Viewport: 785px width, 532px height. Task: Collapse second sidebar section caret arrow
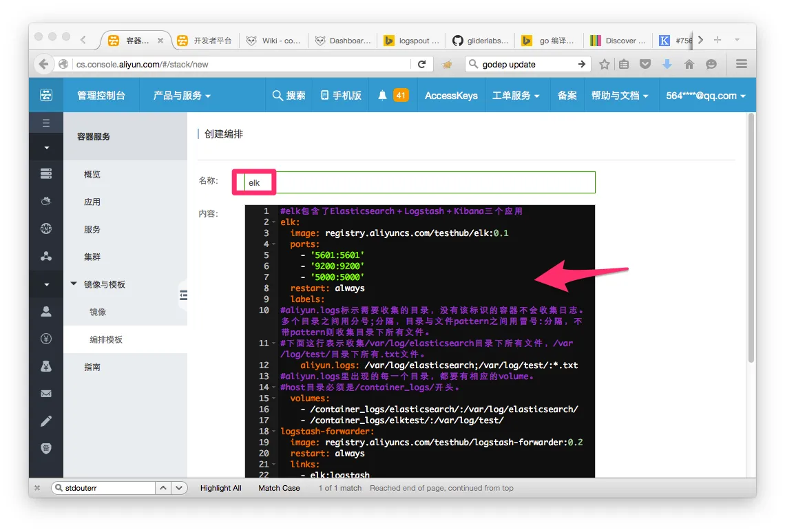[47, 284]
